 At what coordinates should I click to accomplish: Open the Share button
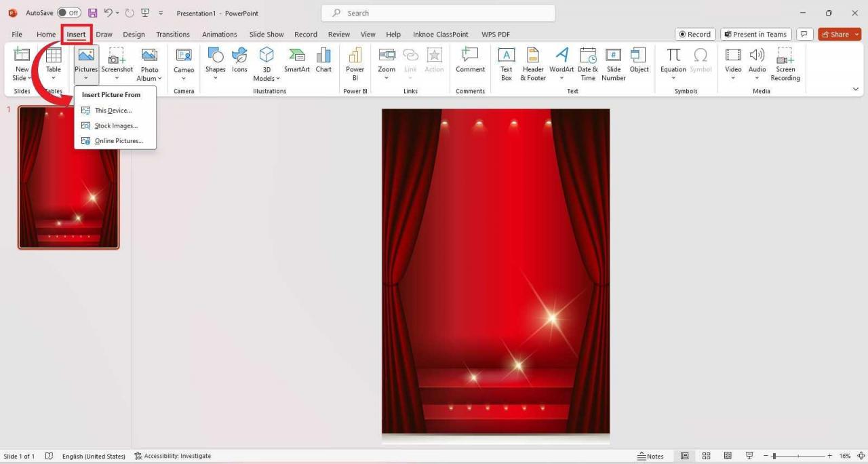838,34
